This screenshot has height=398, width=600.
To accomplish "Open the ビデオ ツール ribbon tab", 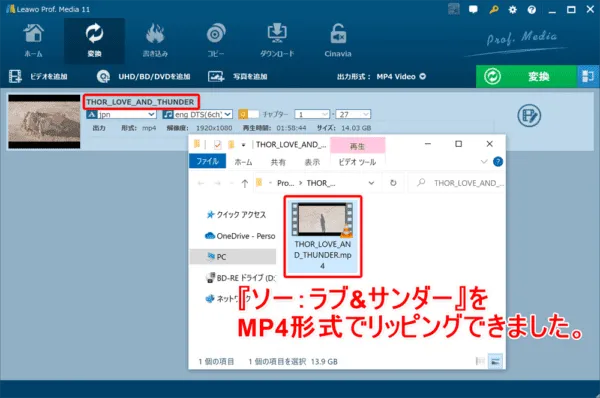I will click(357, 162).
